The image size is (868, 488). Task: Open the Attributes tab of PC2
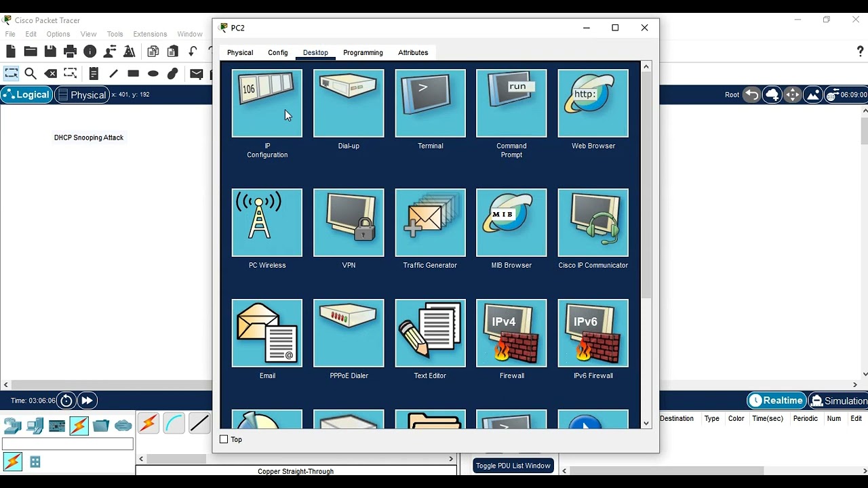pos(413,52)
